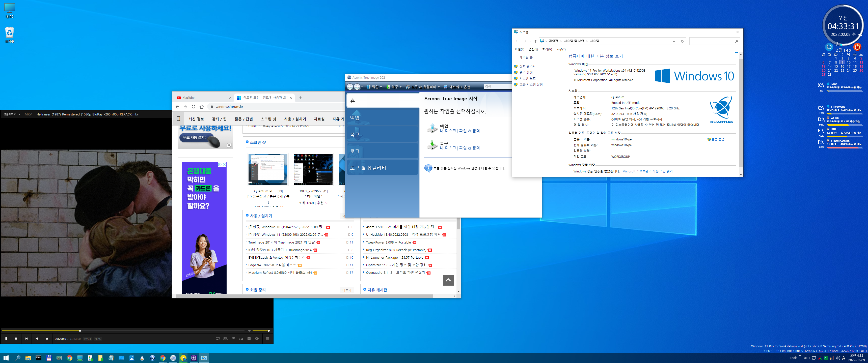Open the 팟플레이어 main menu dropdown
The image size is (868, 363).
click(12, 114)
